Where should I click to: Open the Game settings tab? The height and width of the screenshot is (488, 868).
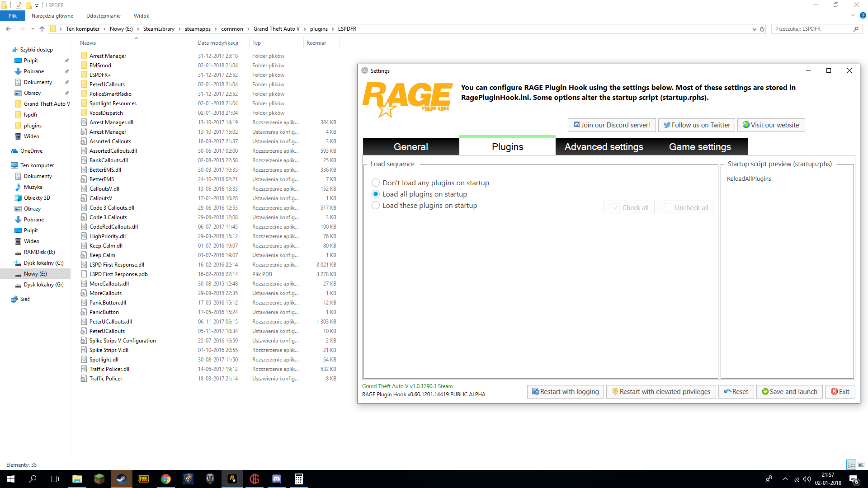[700, 147]
